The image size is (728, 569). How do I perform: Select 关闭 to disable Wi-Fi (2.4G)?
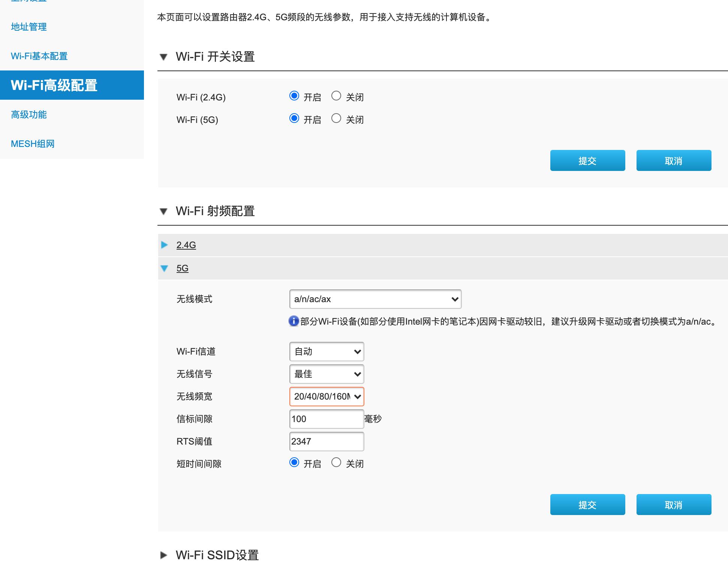click(336, 96)
